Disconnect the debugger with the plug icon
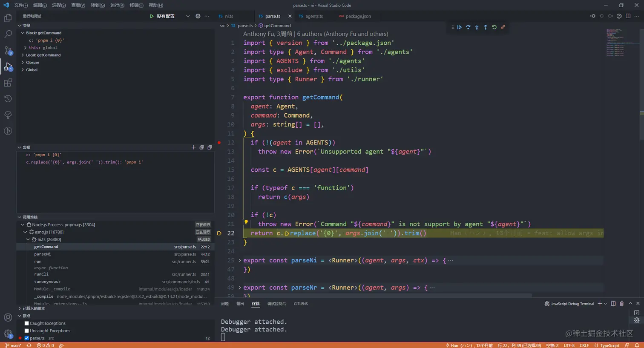The image size is (644, 348). click(x=503, y=27)
